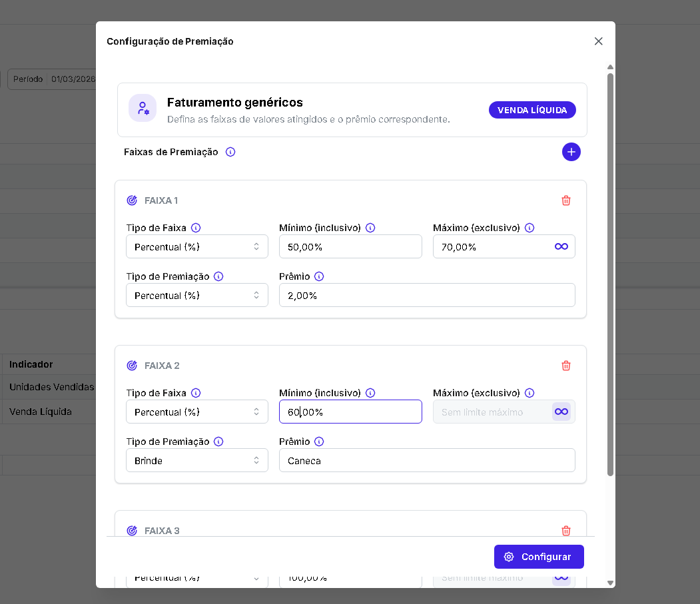Toggle infinity limit on Faixa 2 Máximo
Image resolution: width=700 pixels, height=604 pixels.
[561, 412]
